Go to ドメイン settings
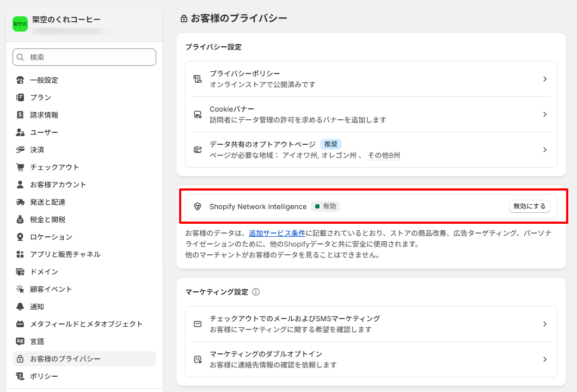This screenshot has height=392, width=577. [44, 272]
